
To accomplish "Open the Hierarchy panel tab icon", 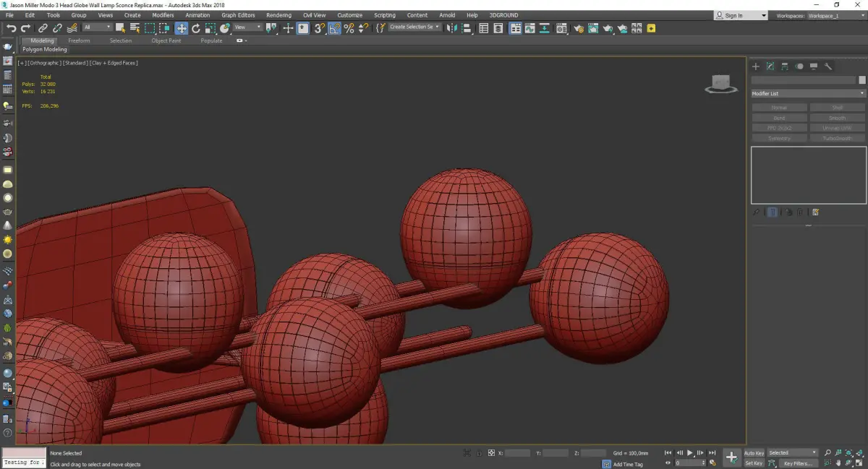I will click(785, 66).
